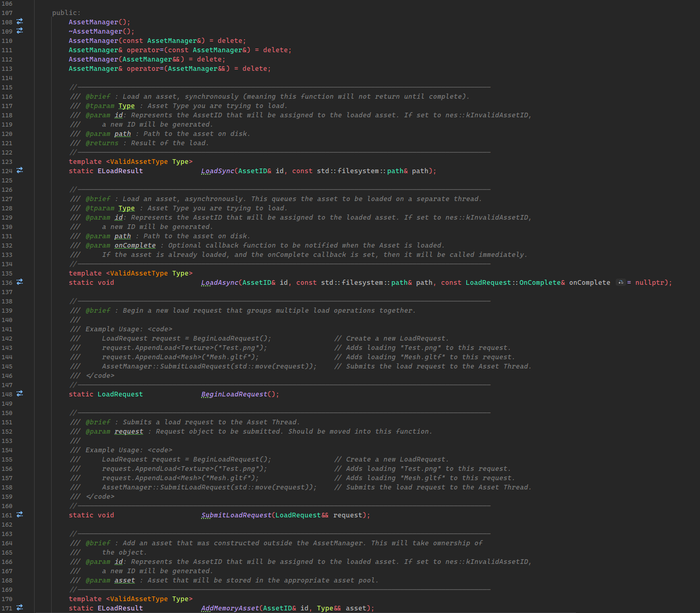Click the ELoadResult return type of LoadSync
Screen dimensions: 700x613
click(x=120, y=171)
